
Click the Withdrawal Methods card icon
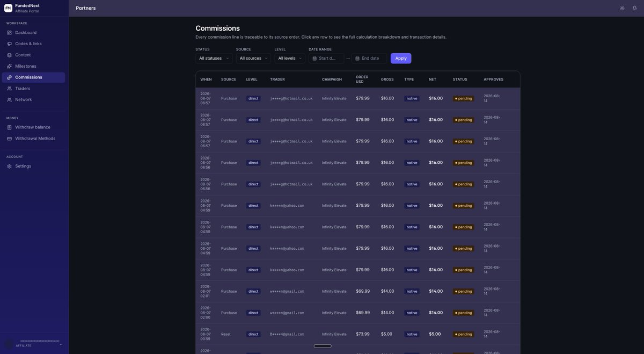coord(10,139)
